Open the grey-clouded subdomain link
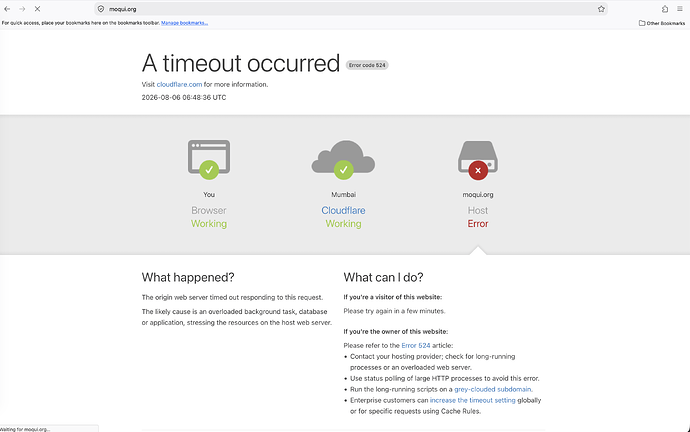This screenshot has height=432, width=690. pos(492,389)
